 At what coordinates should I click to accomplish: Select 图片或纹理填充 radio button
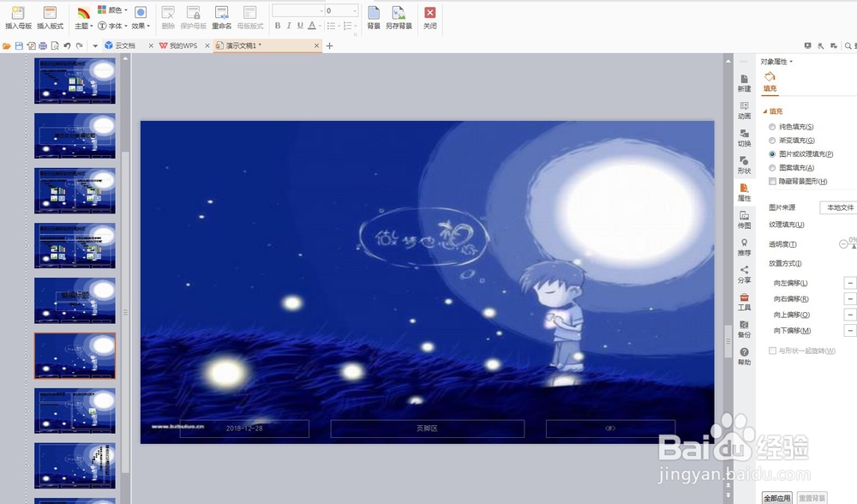coord(772,154)
